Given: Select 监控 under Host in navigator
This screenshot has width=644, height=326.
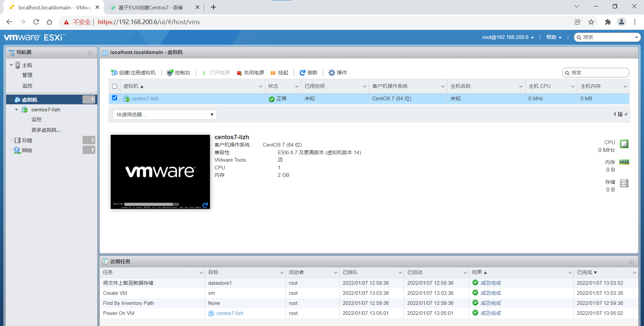Looking at the screenshot, I should click(27, 86).
